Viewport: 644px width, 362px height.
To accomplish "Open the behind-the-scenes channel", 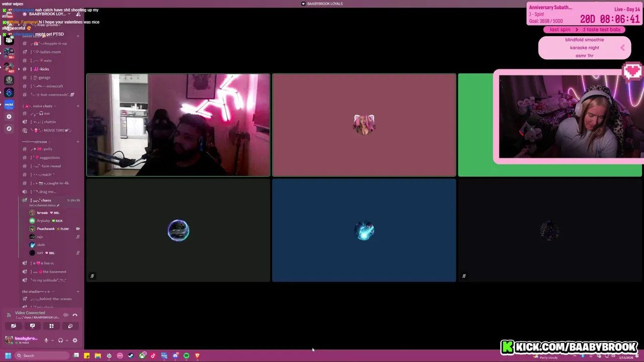I will click(x=50, y=299).
